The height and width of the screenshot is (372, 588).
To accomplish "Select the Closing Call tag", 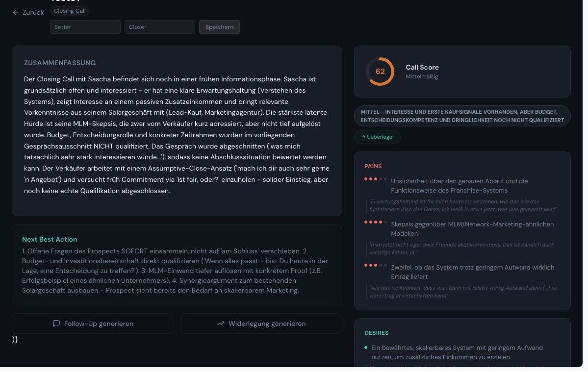I will 70,11.
